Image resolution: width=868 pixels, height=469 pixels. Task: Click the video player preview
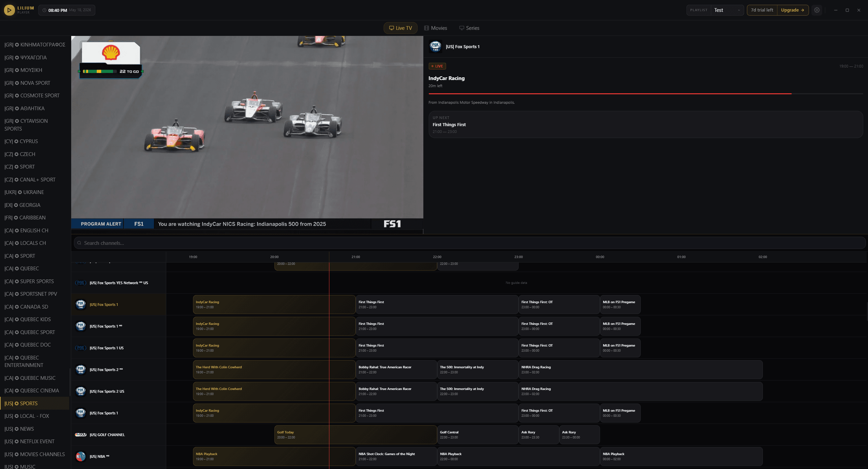247,135
